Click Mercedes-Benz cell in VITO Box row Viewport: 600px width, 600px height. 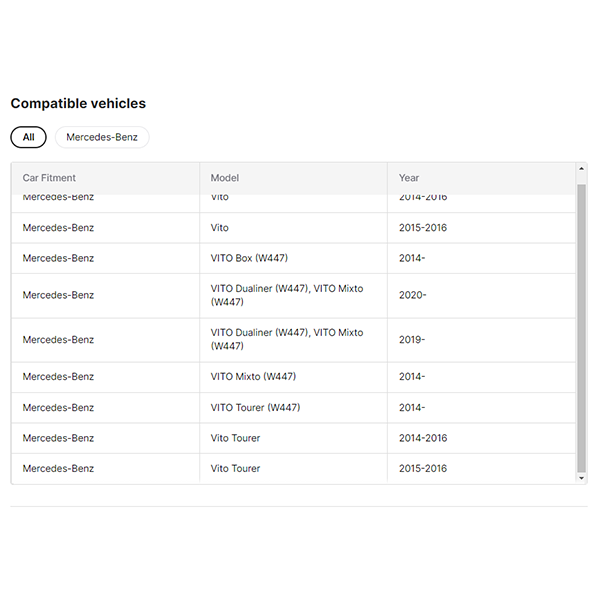click(x=58, y=258)
